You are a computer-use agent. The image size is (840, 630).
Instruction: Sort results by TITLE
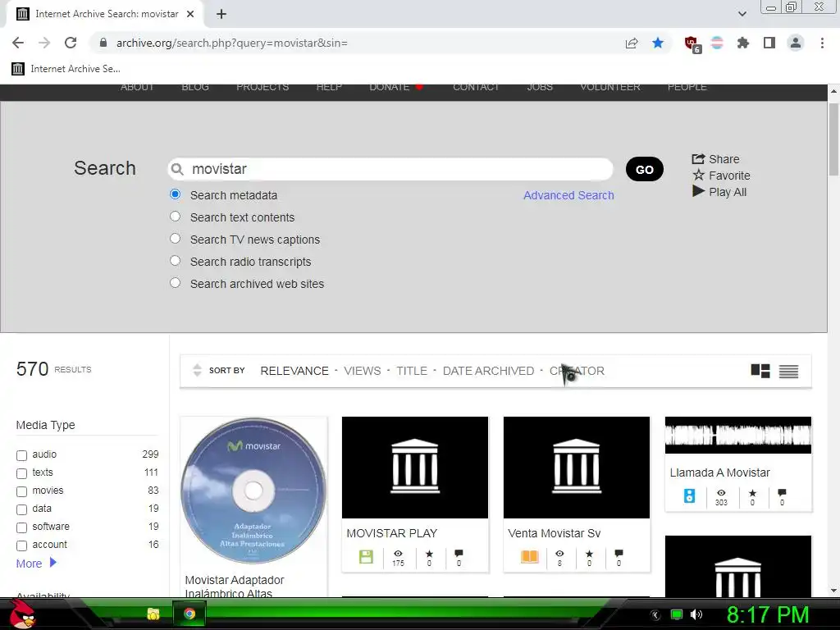point(412,371)
